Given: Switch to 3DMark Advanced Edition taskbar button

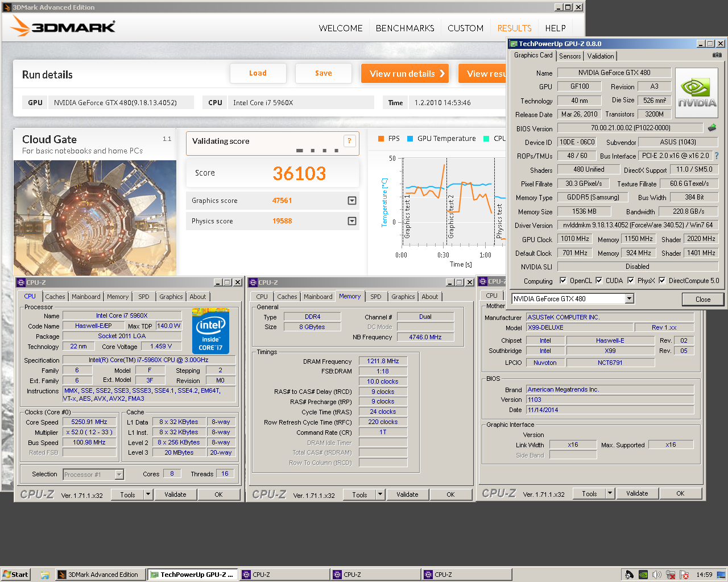Looking at the screenshot, I should coord(100,575).
